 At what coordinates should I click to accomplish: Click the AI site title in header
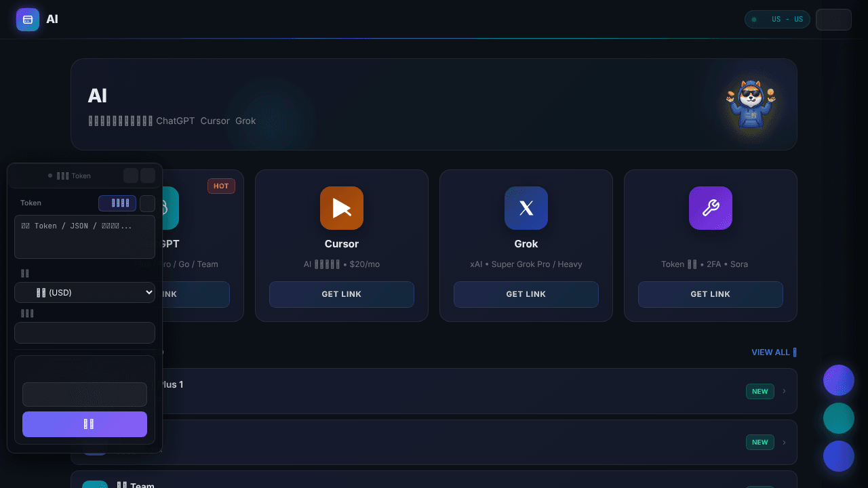pos(52,19)
